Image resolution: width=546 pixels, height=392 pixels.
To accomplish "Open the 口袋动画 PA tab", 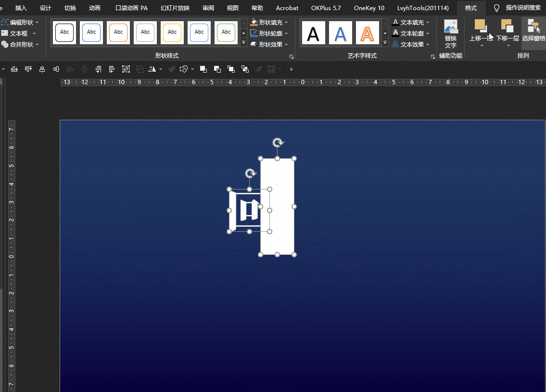I will (132, 8).
